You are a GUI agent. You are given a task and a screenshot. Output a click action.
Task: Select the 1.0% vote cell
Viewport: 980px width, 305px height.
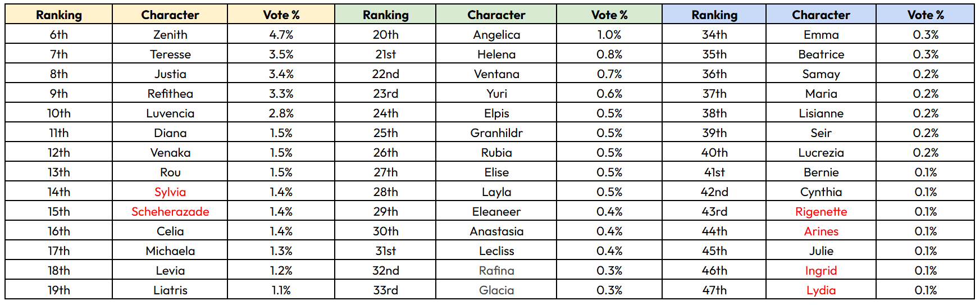click(609, 34)
